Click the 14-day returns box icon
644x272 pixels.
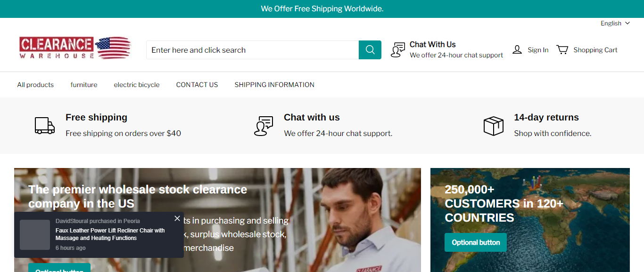[494, 126]
